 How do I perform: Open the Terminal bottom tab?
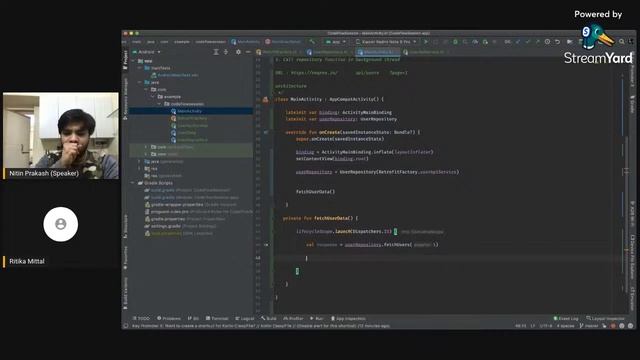click(217, 318)
